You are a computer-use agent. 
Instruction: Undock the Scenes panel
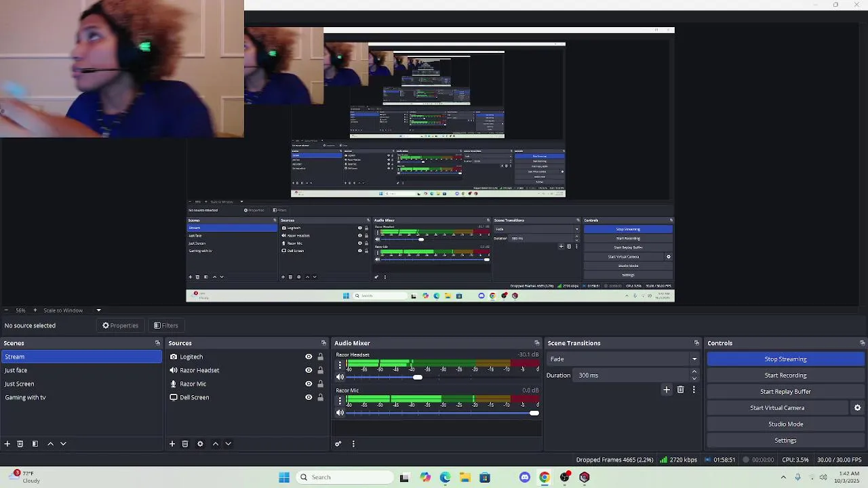(157, 343)
